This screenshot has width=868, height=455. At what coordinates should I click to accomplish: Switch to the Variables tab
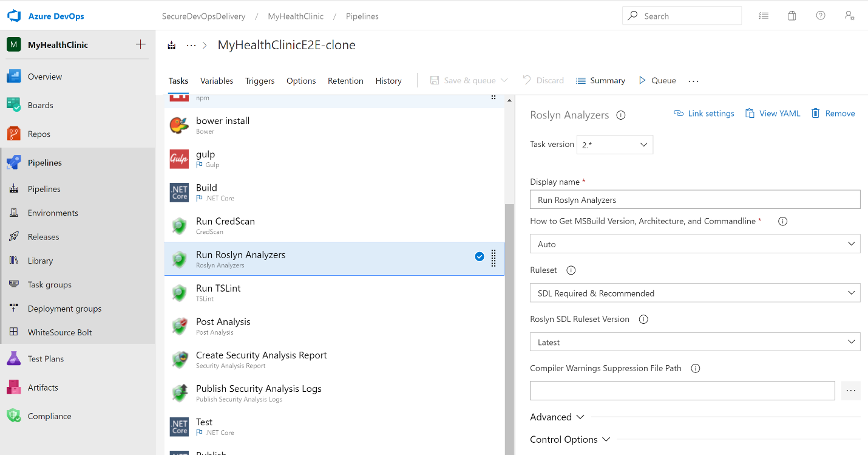pos(217,81)
